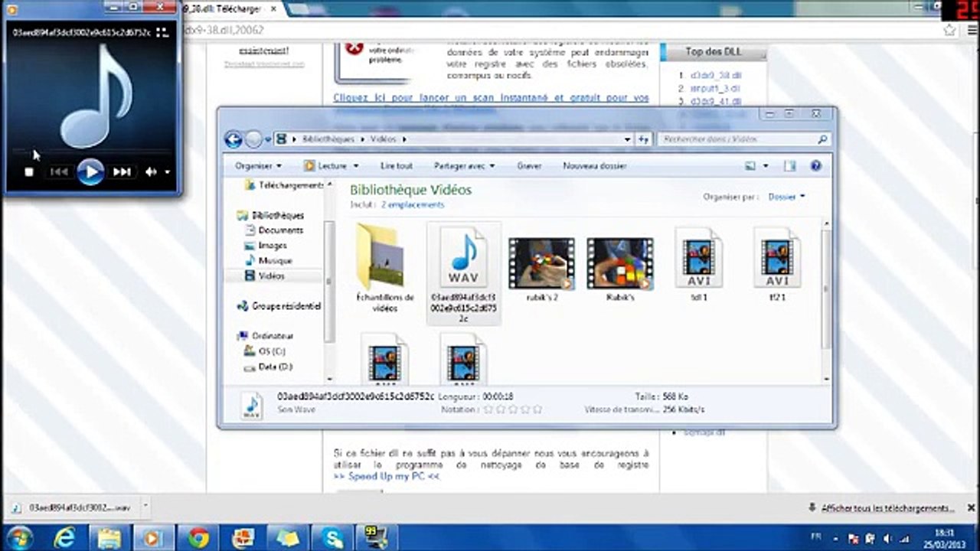Click the blue Play button in media player
The image size is (980, 551).
click(x=90, y=171)
